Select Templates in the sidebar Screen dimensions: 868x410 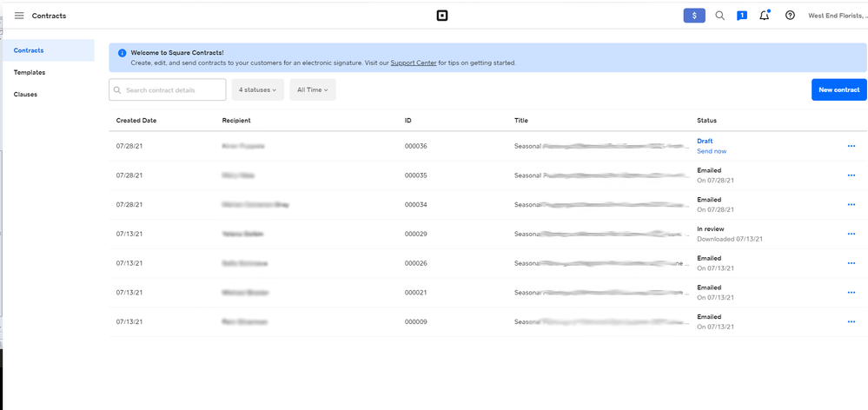[x=30, y=72]
